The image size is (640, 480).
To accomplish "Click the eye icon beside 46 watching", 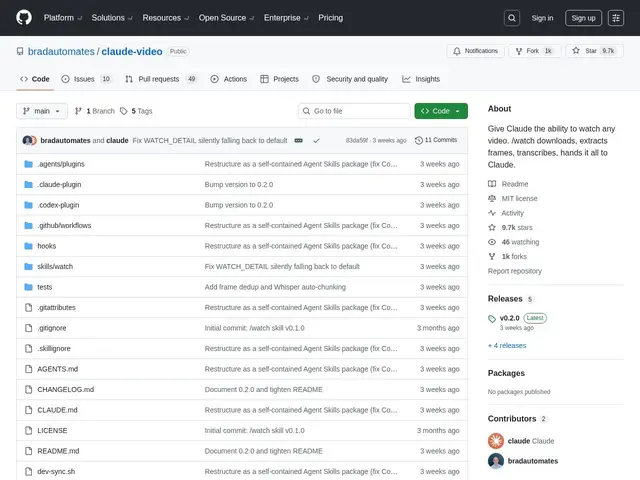I will (x=492, y=242).
